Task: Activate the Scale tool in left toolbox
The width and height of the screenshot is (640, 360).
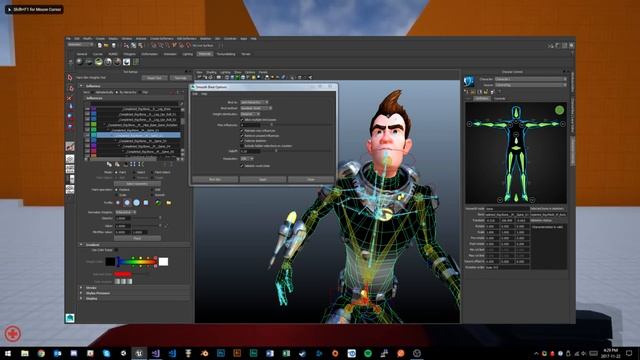Action: pos(70,127)
